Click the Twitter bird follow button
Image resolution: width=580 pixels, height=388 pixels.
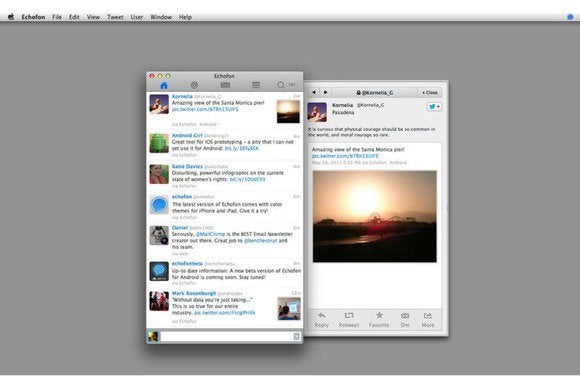[x=434, y=107]
